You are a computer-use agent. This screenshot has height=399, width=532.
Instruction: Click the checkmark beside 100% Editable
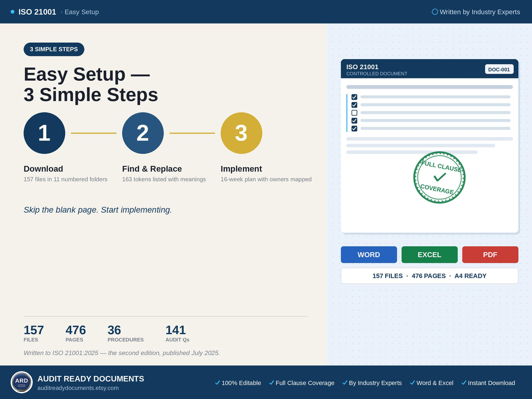[217, 383]
